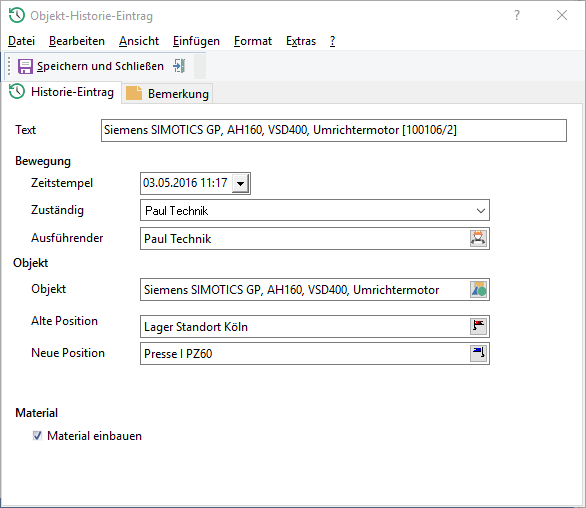
Task: Open the Datei menu
Action: pyautogui.click(x=21, y=41)
